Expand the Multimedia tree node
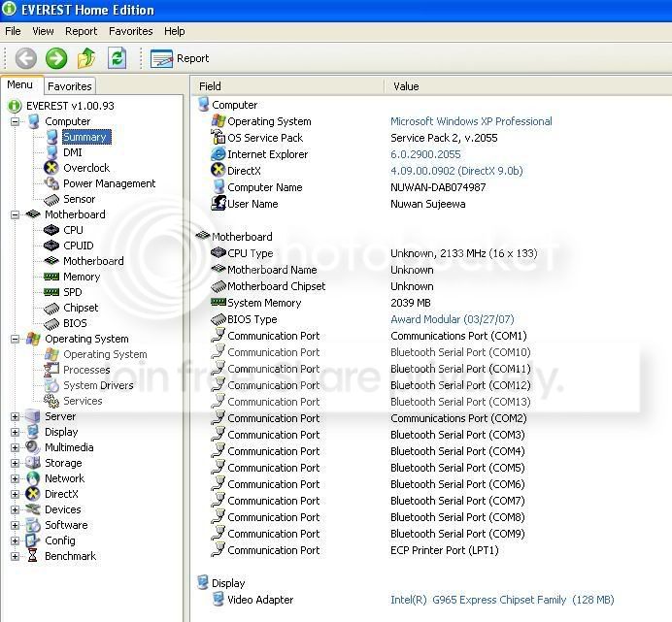Screen dimensions: 672x622 click(15, 447)
